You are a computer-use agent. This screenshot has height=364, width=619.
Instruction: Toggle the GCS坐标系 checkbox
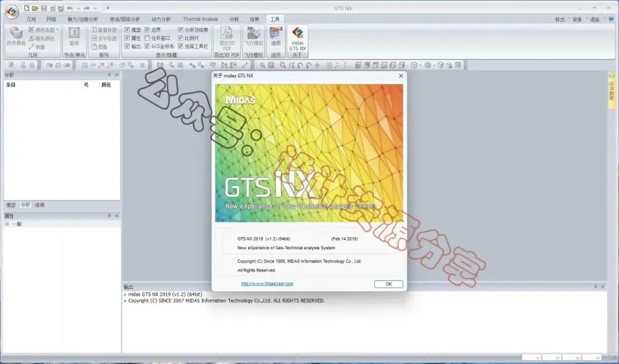click(x=147, y=46)
